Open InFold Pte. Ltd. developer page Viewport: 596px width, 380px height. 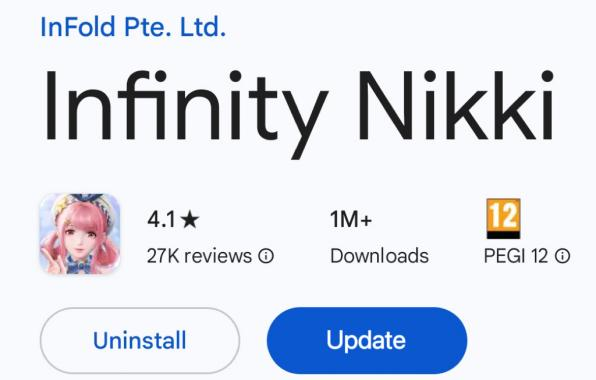[133, 27]
